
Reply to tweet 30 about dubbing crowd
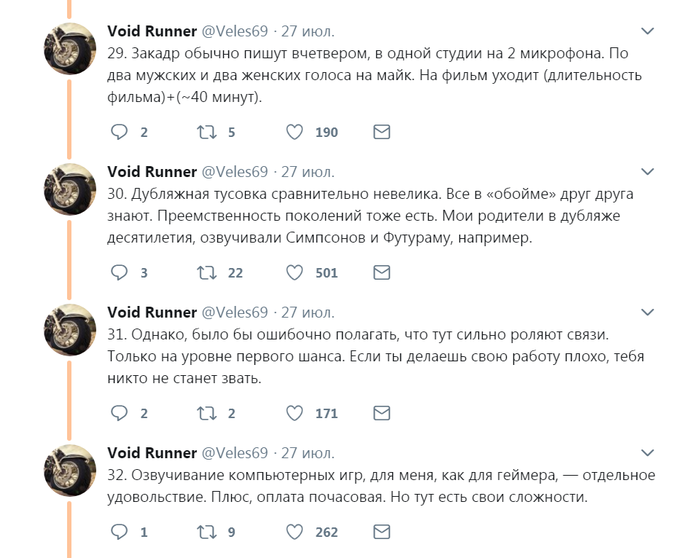click(x=119, y=272)
